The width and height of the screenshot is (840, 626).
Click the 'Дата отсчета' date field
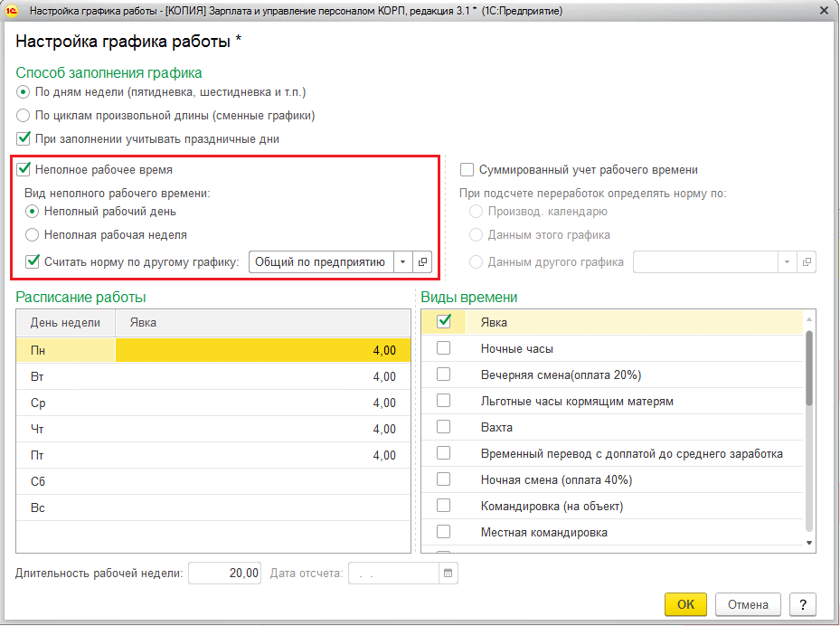393,573
